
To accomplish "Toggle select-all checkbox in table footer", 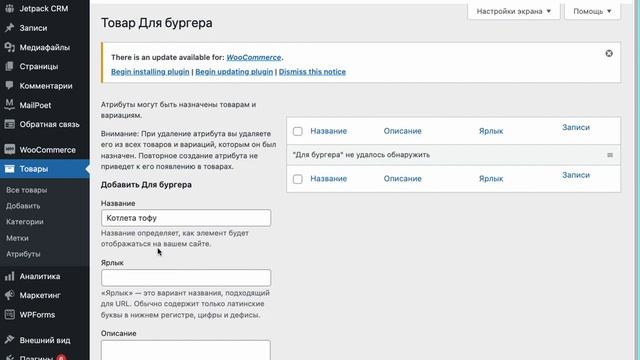I will point(298,179).
